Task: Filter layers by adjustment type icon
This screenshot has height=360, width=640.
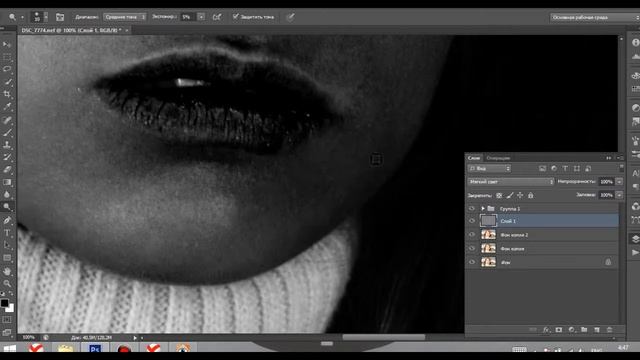Action: pyautogui.click(x=554, y=169)
